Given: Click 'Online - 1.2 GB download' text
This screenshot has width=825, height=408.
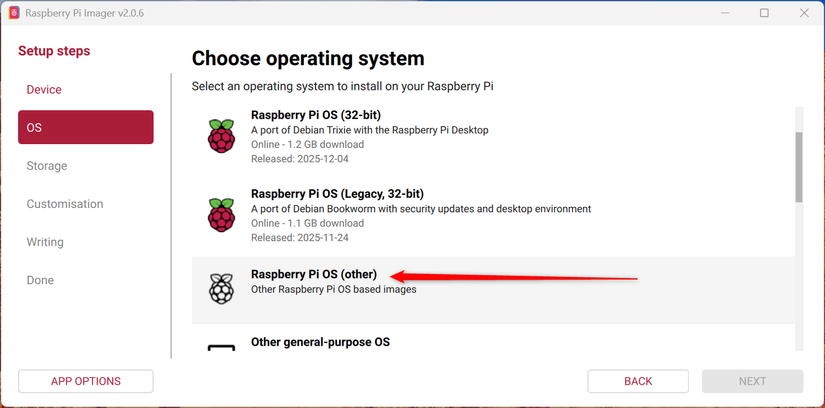Looking at the screenshot, I should point(307,144).
